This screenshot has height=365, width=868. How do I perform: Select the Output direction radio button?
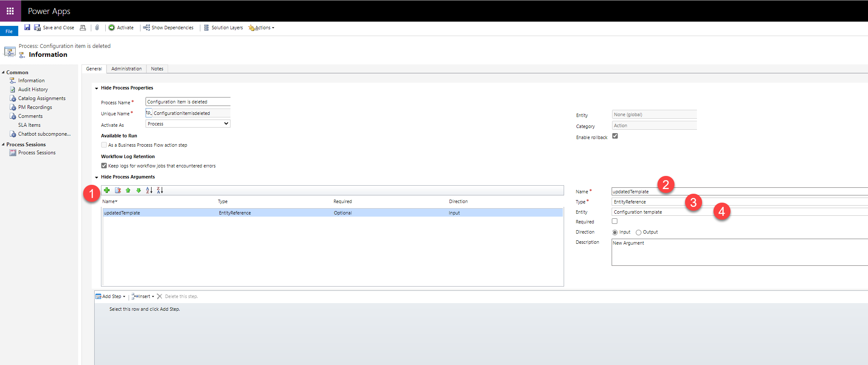(638, 232)
